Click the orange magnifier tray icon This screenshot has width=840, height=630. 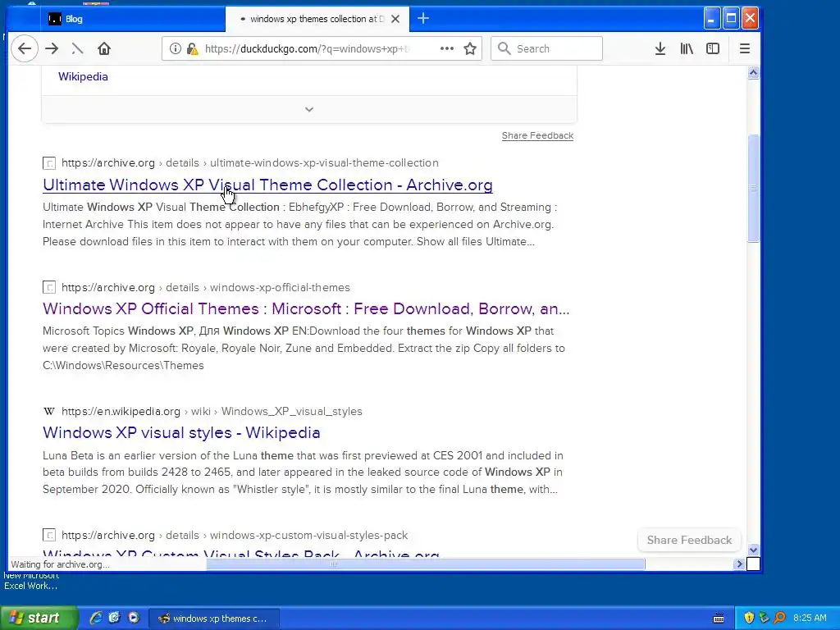[x=779, y=618]
